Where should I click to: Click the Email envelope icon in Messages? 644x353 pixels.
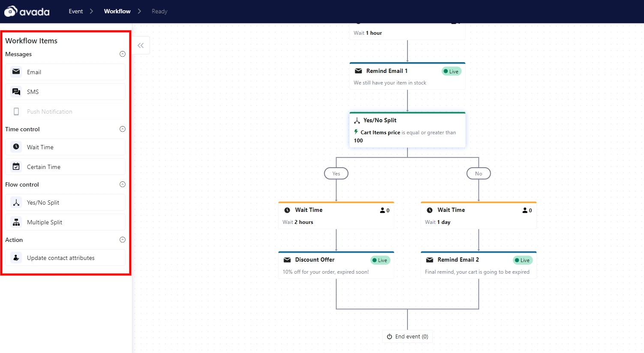point(16,72)
